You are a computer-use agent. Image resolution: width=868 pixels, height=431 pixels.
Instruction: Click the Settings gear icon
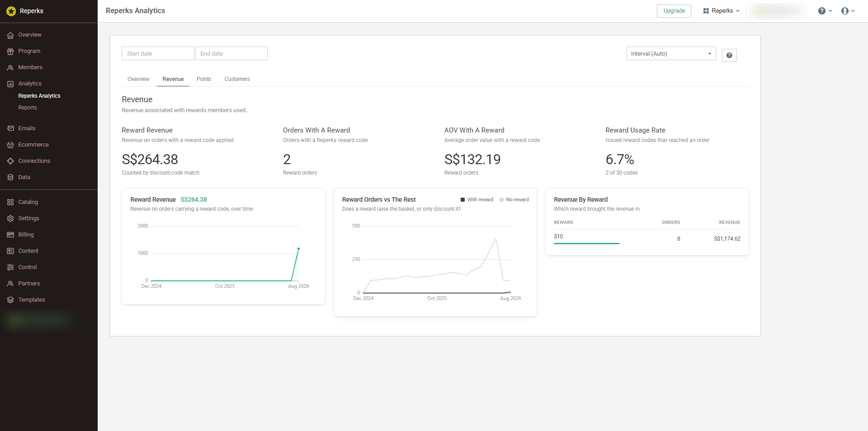(x=10, y=218)
